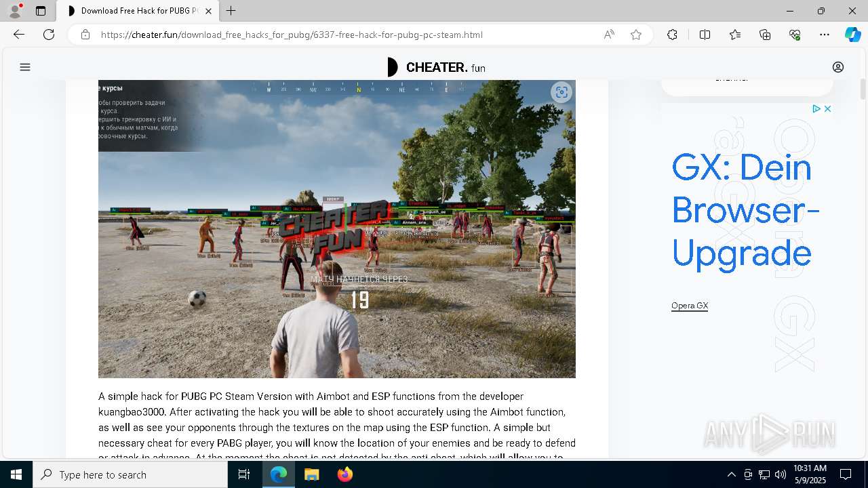The width and height of the screenshot is (868, 488).
Task: Open a new browser tab
Action: coord(231,11)
